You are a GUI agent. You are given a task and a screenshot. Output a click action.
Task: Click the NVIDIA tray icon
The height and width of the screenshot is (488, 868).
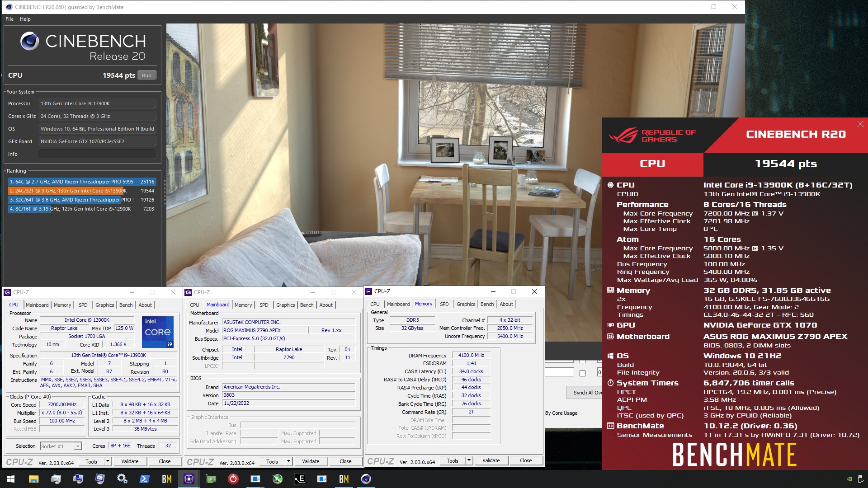[849, 479]
